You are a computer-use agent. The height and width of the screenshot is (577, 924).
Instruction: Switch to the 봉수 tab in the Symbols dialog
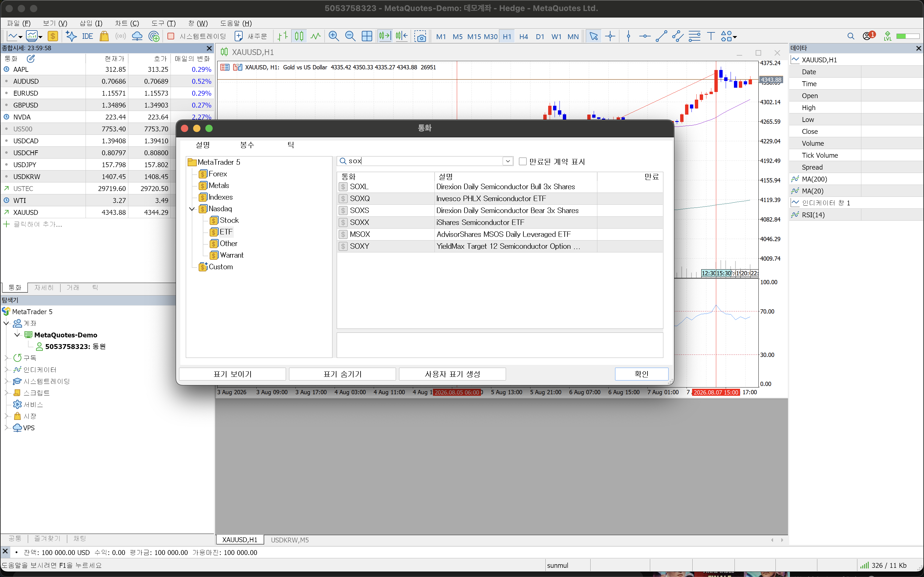click(x=247, y=145)
